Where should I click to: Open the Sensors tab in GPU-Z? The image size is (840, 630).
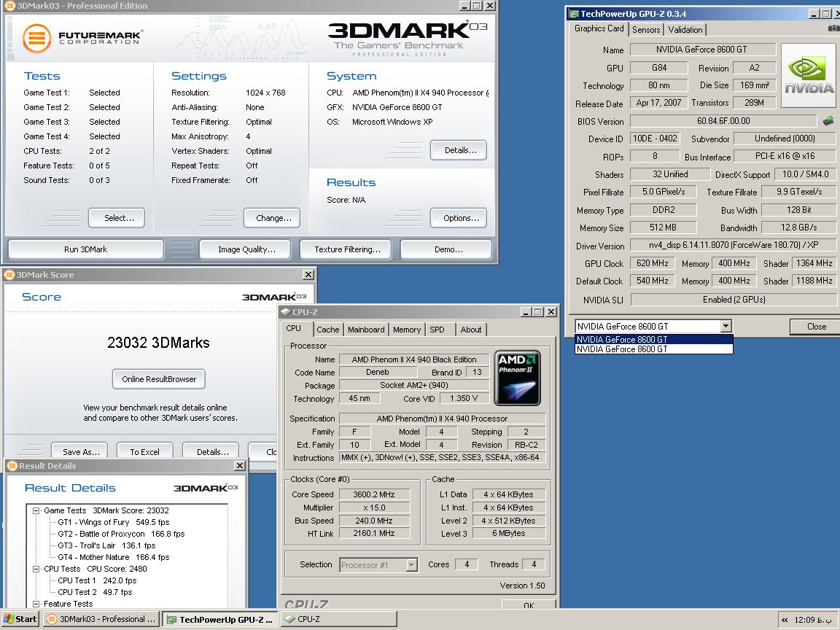645,30
